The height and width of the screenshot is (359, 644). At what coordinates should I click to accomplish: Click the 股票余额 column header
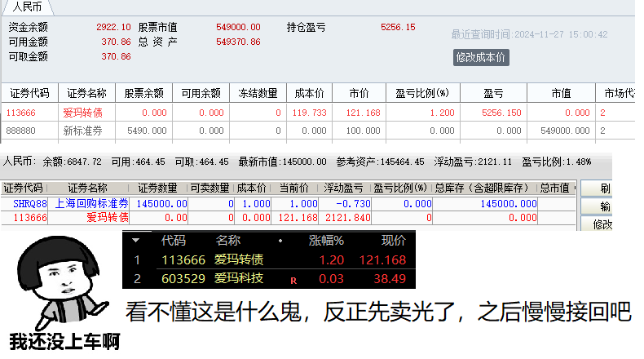pos(143,93)
